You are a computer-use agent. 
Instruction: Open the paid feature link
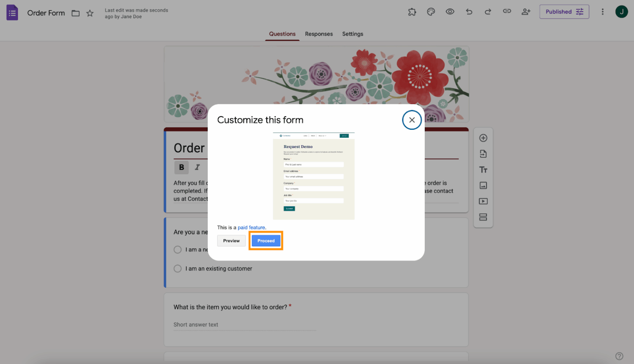[251, 227]
